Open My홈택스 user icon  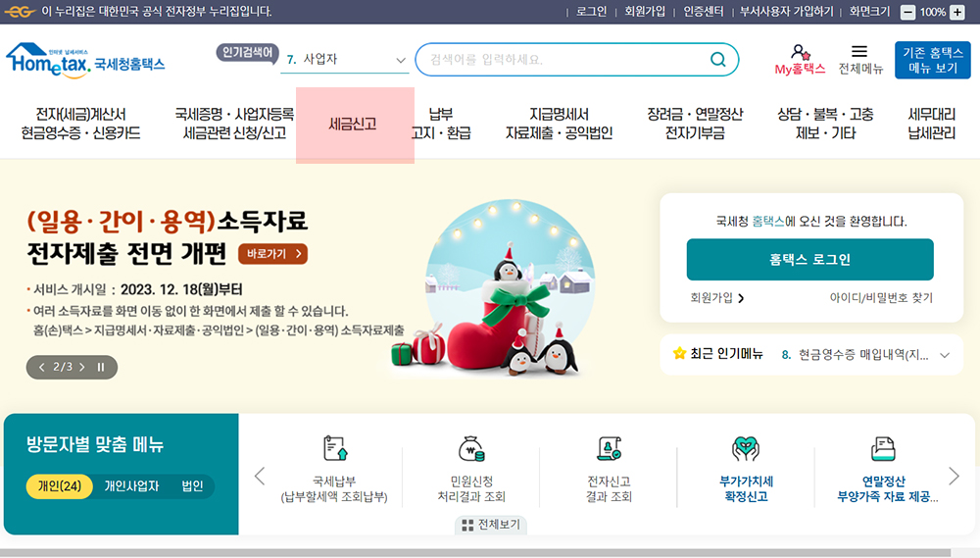[x=800, y=53]
